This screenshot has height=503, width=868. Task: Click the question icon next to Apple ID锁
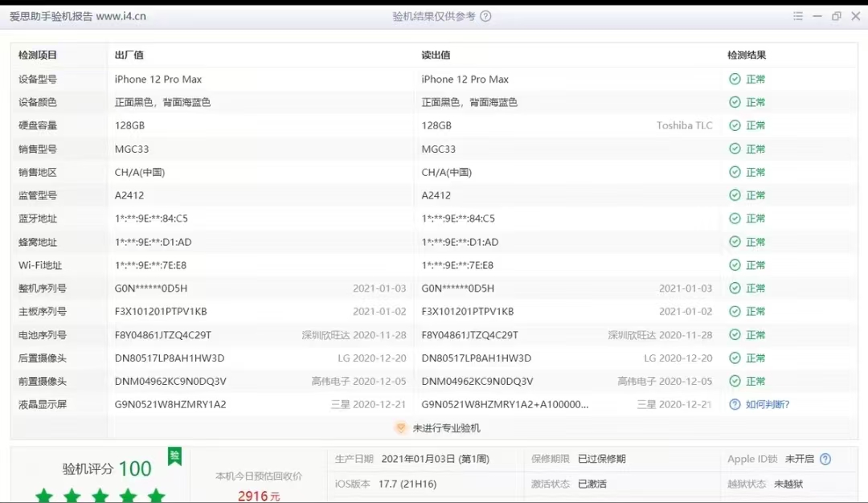coord(825,460)
